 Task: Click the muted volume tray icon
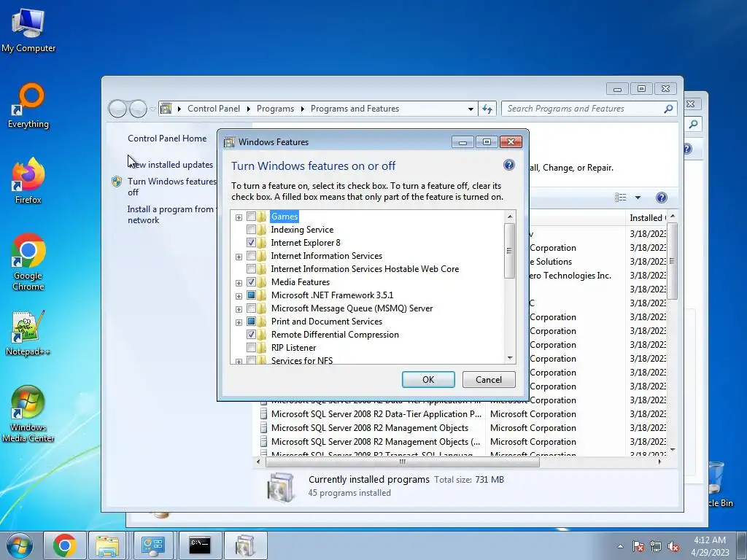pos(673,546)
